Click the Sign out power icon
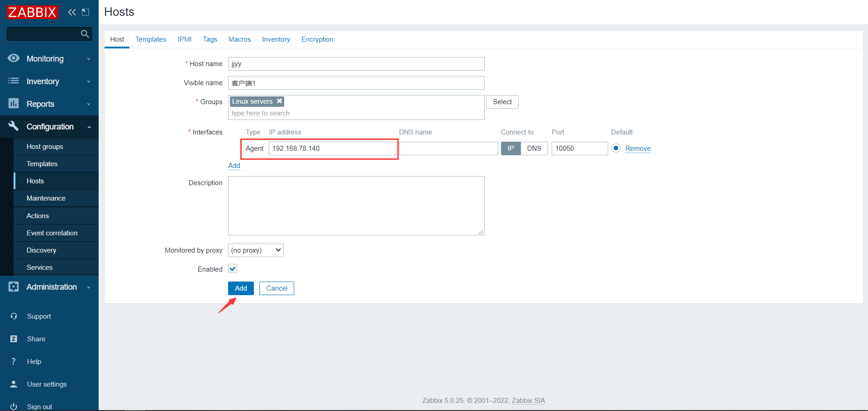868x411 pixels. point(14,406)
